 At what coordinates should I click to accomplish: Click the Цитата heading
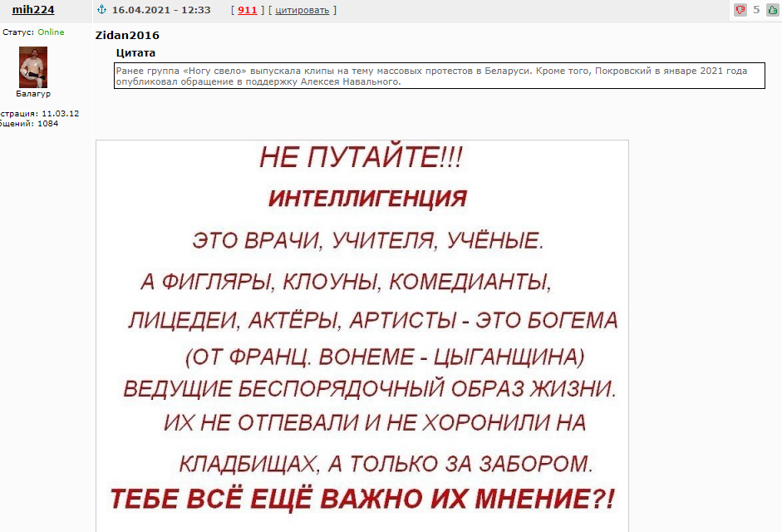(x=135, y=53)
